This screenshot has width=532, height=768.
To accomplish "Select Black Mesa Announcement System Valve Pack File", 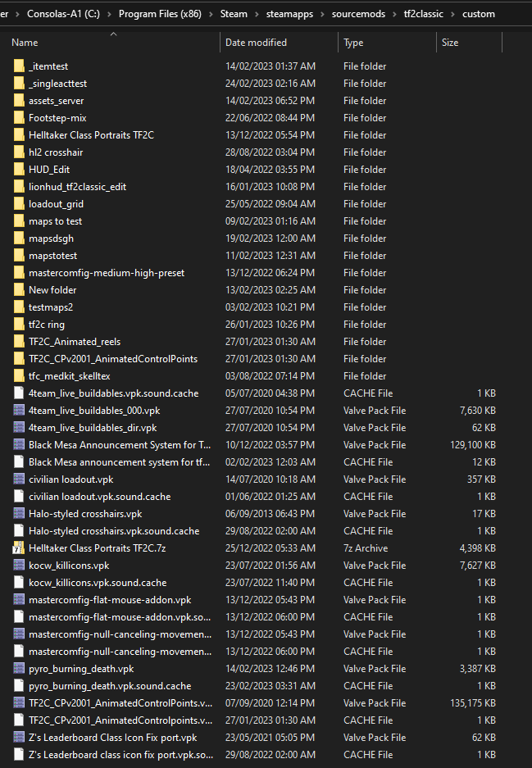I will [120, 445].
